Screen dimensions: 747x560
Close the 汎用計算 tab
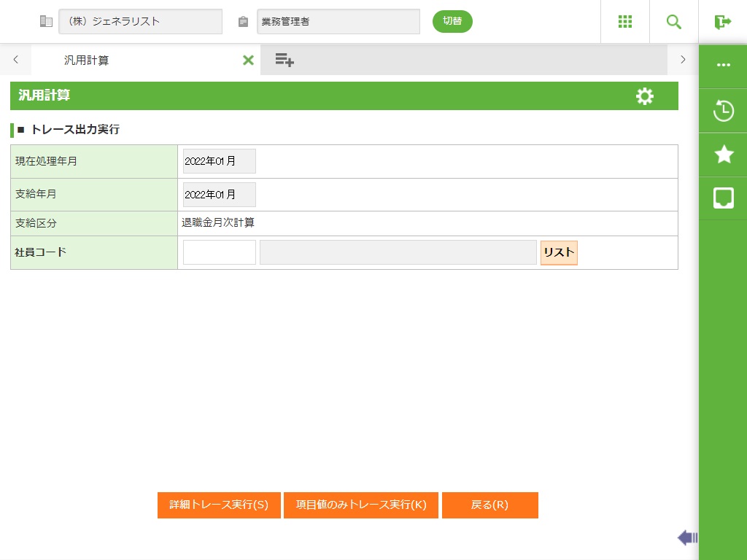(x=248, y=60)
